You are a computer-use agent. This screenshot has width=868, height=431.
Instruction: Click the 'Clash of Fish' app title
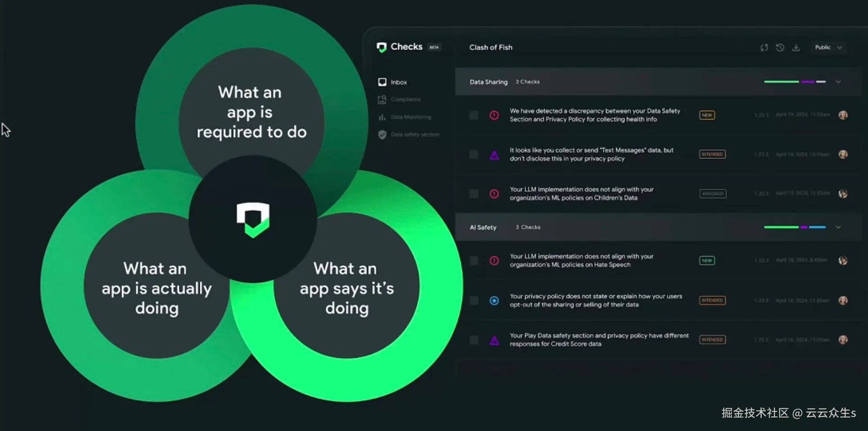(x=491, y=47)
